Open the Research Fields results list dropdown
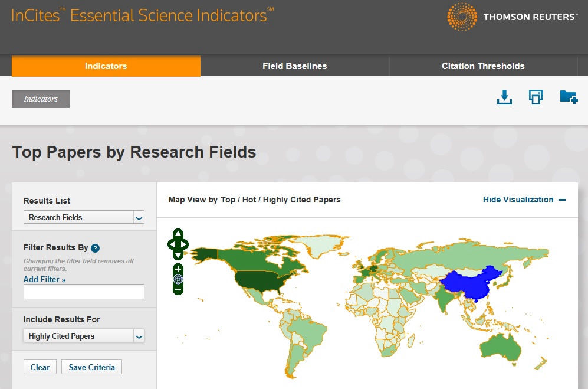This screenshot has width=588, height=389. 84,217
